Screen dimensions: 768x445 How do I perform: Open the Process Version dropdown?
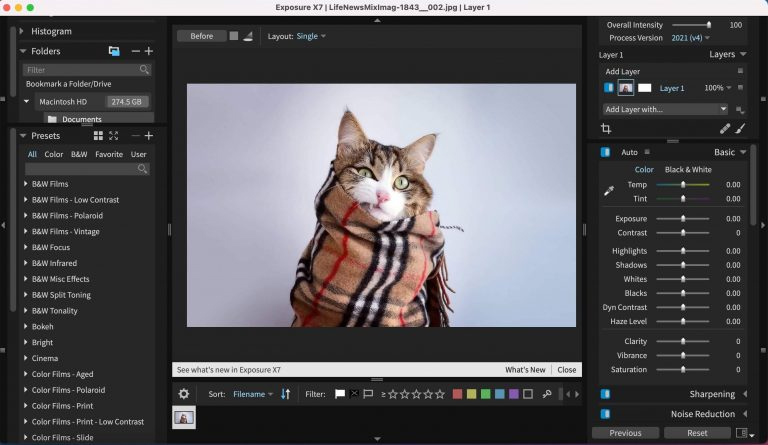690,38
